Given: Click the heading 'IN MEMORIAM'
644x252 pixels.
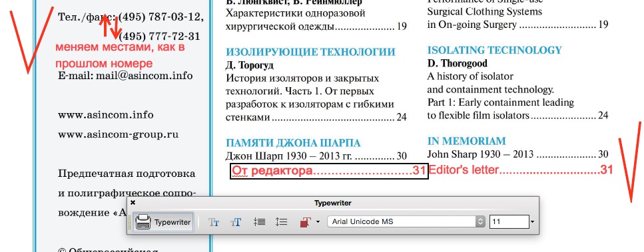Looking at the screenshot, I should [467, 141].
